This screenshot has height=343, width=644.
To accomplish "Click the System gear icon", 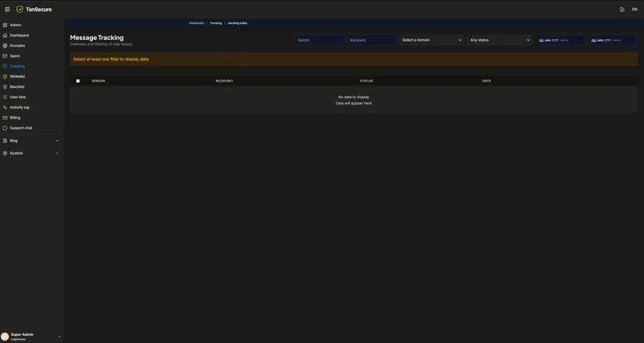I will point(5,153).
